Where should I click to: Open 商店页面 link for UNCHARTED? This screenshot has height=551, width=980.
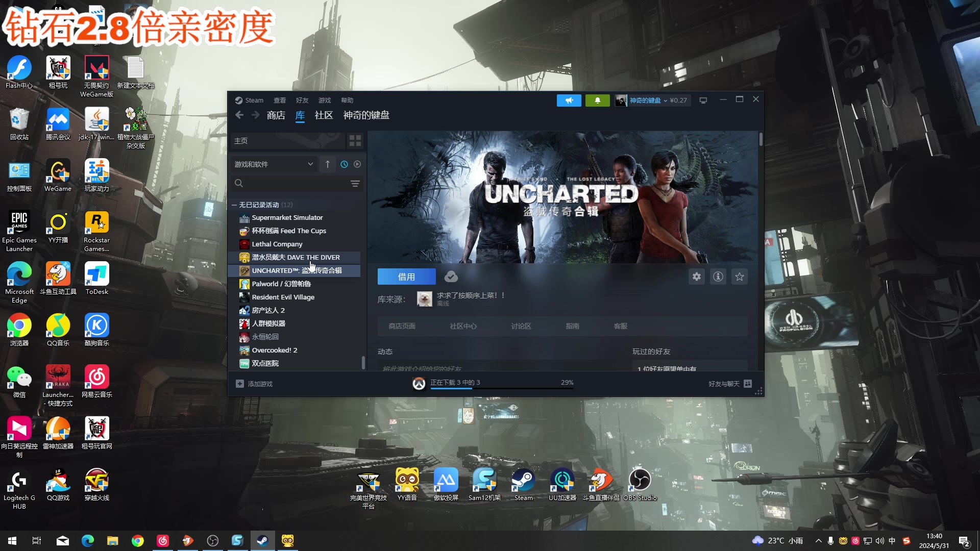pos(402,327)
